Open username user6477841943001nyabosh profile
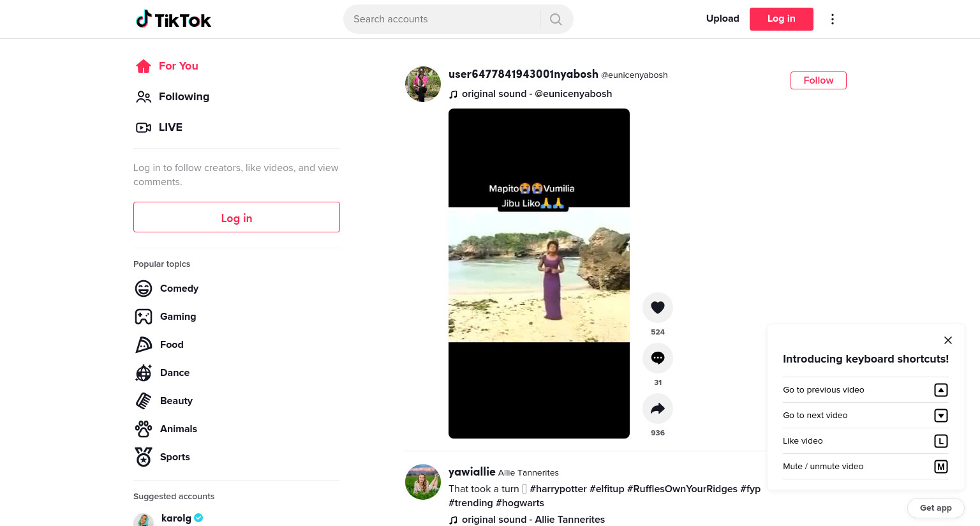 [523, 74]
